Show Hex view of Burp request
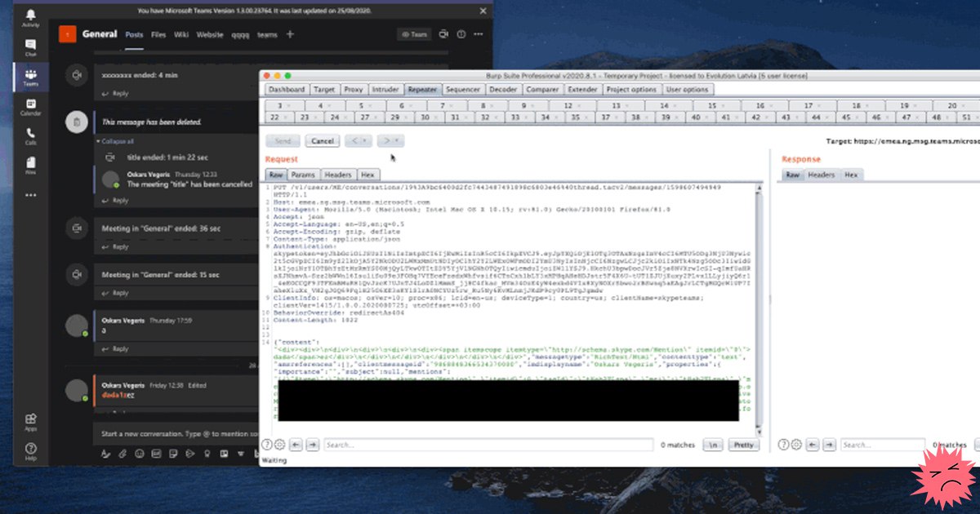The image size is (980, 514). (x=367, y=175)
